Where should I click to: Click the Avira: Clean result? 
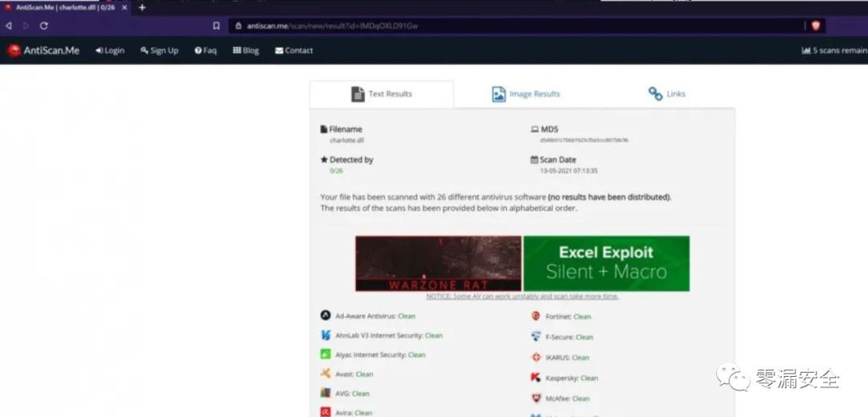[354, 412]
